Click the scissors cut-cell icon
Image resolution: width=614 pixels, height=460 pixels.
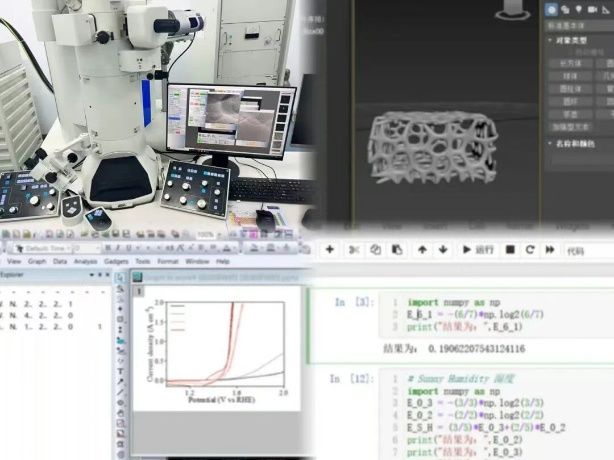(355, 249)
